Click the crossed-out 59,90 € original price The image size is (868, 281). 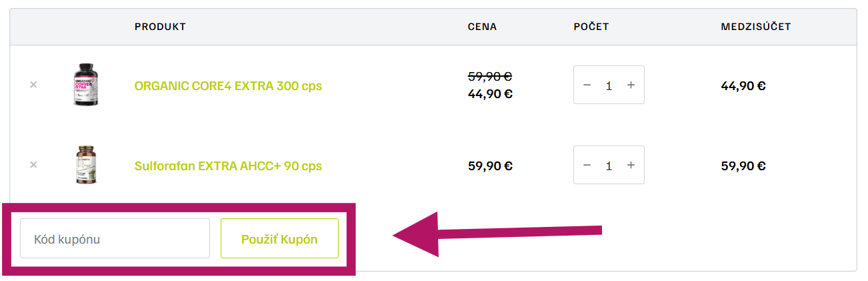(490, 77)
